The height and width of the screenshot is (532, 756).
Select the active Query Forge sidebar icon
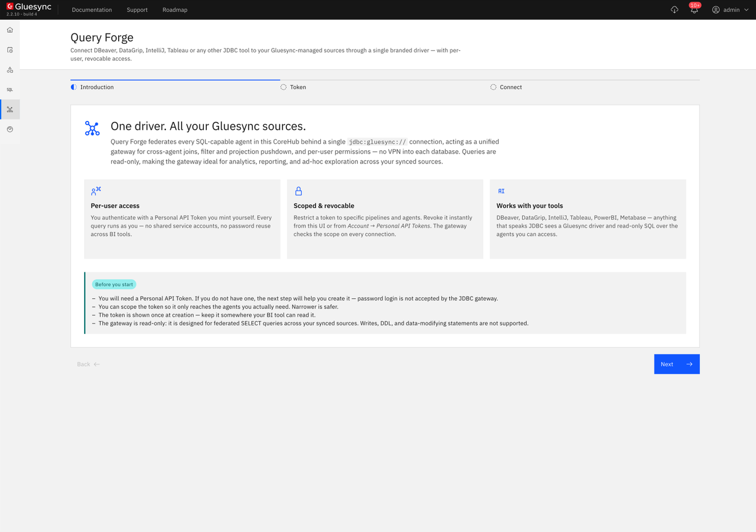(10, 109)
